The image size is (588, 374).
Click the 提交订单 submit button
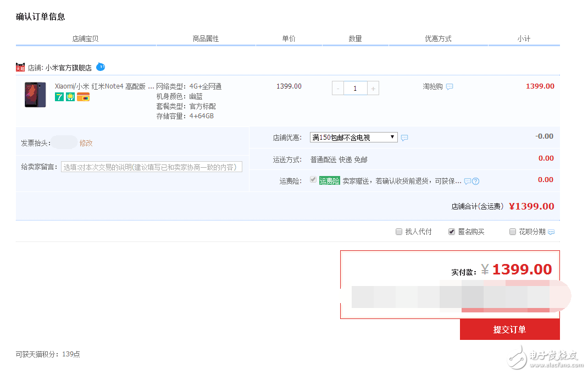pos(509,329)
